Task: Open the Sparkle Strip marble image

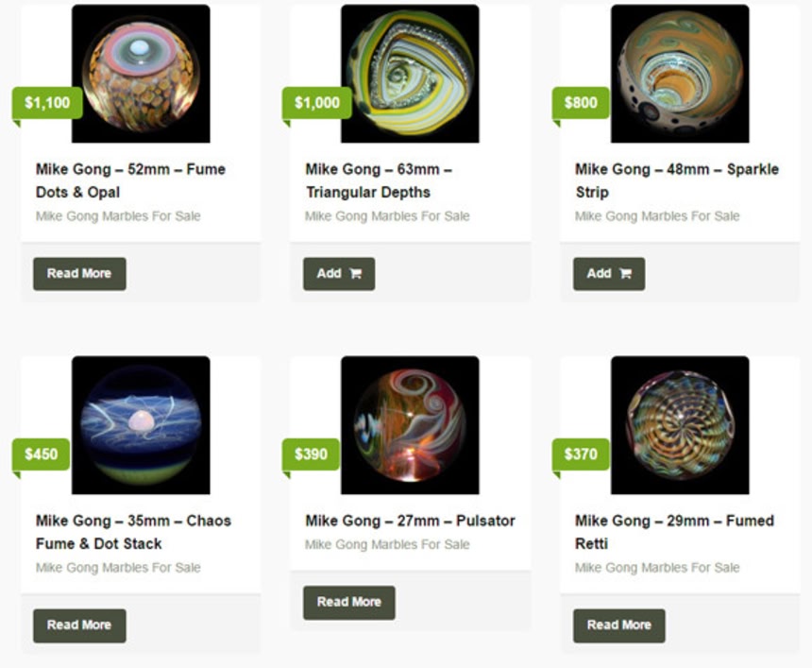Action: (680, 74)
